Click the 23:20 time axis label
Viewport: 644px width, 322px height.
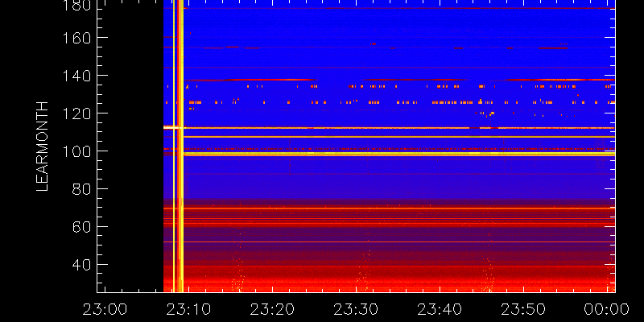(272, 309)
